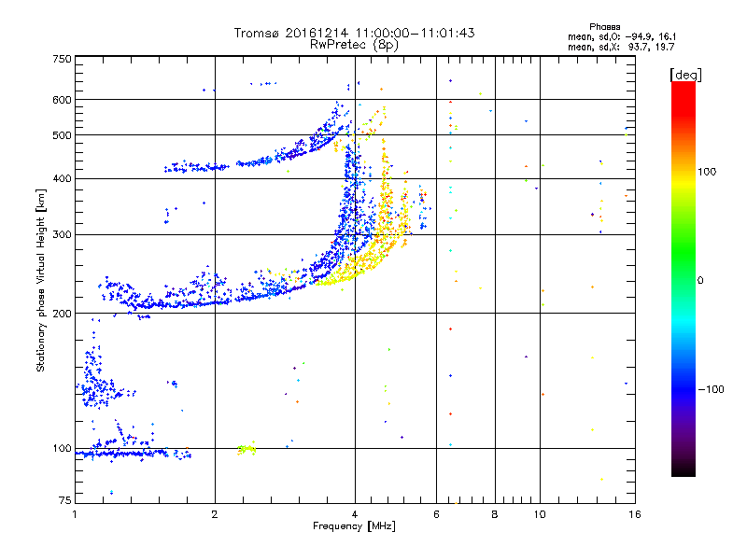The image size is (747, 560).
Task: Click the title text 'Tromsø 20161214 11:00:00-11:01:43'
Action: pyautogui.click(x=354, y=33)
